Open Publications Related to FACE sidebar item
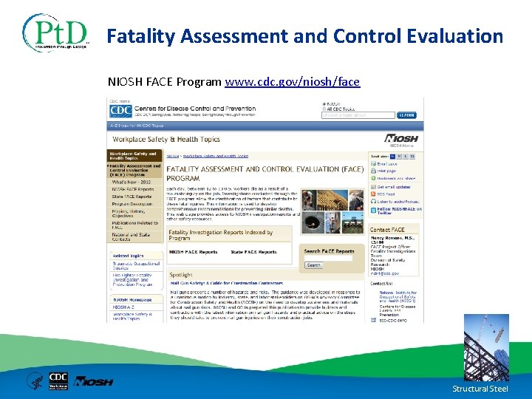 (134, 225)
